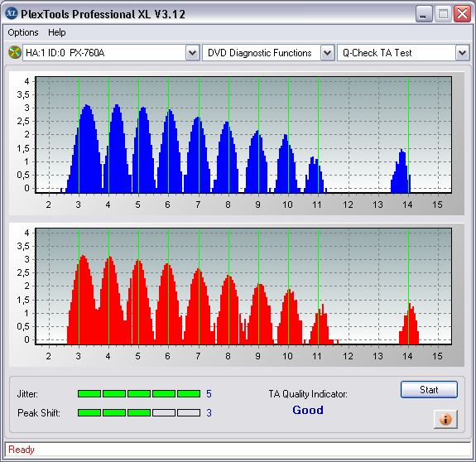Click the first green Jitter indicator bar

[x=89, y=394]
